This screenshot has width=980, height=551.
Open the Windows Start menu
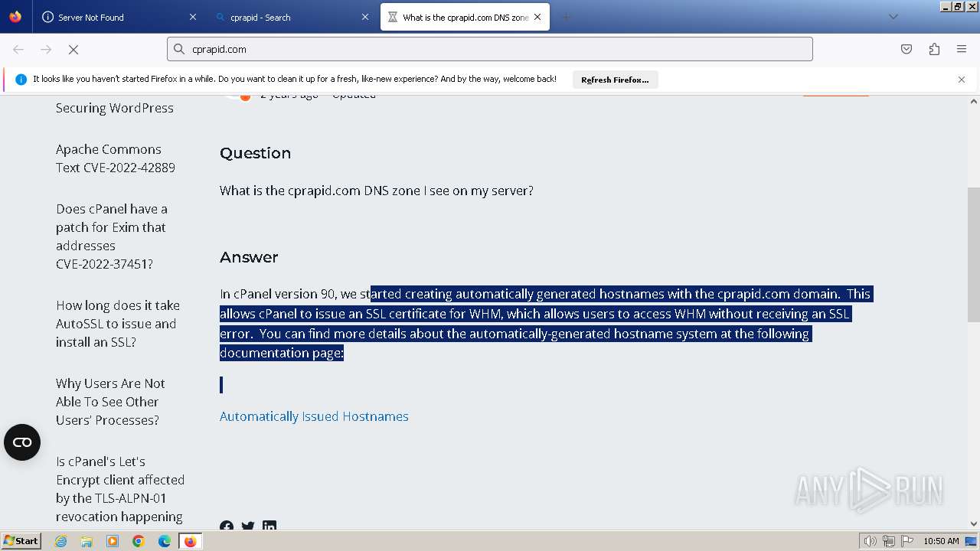pos(21,541)
